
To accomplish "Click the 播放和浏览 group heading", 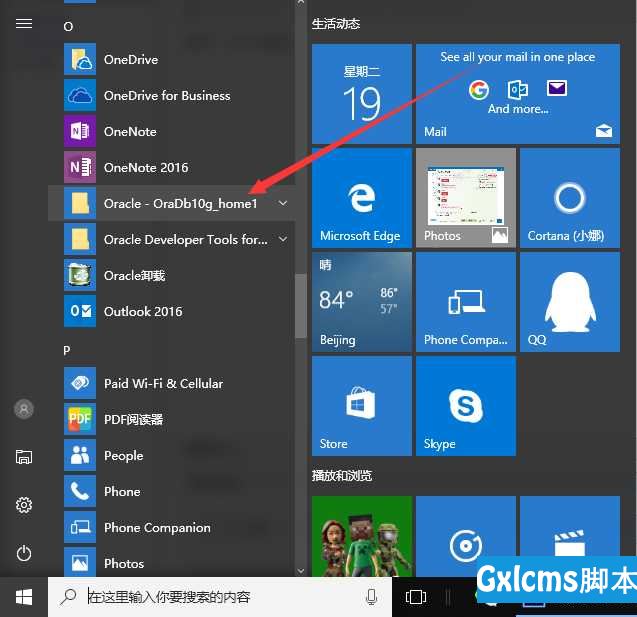I will [x=342, y=476].
